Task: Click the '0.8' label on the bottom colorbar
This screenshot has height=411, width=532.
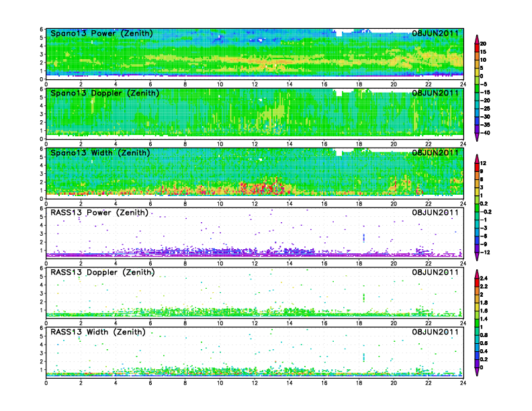Action: click(x=484, y=335)
